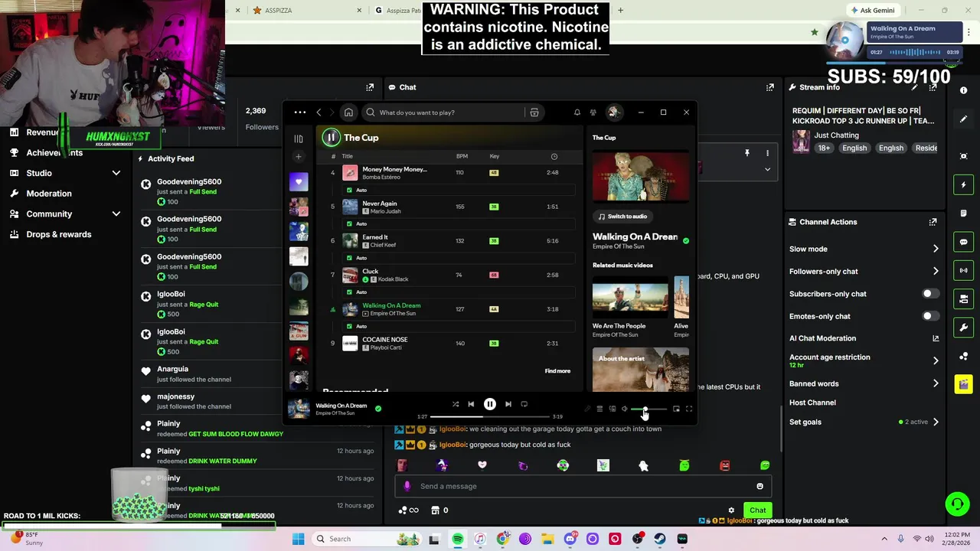Sort by duration clock icon
The width and height of the screenshot is (980, 551).
(x=554, y=156)
